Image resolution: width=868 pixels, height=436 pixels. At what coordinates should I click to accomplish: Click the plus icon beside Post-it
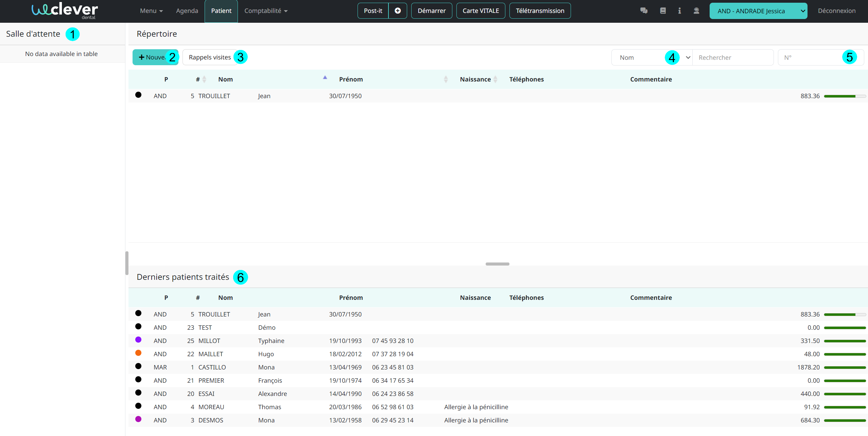(x=398, y=11)
